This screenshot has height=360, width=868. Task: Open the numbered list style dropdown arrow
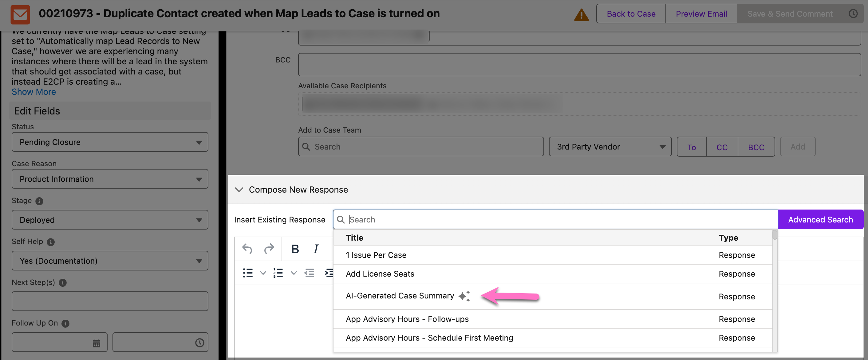click(x=294, y=273)
